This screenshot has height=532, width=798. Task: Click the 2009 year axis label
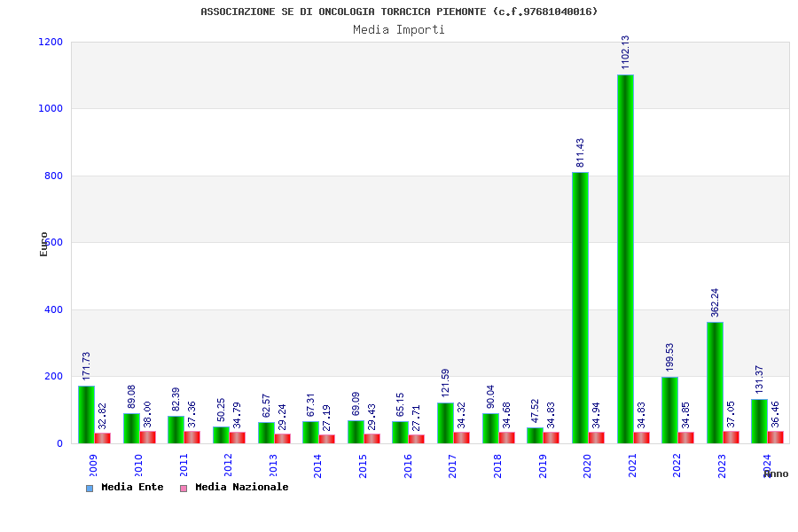tap(93, 465)
